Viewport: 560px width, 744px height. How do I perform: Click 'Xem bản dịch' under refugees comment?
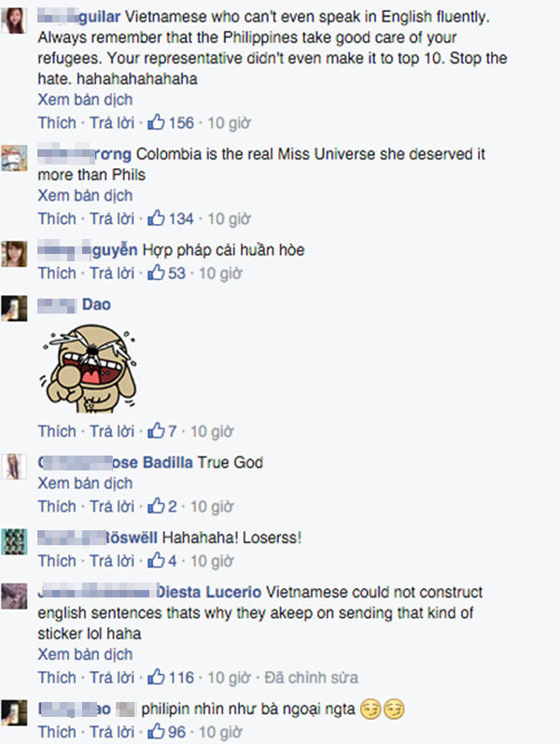pyautogui.click(x=85, y=100)
